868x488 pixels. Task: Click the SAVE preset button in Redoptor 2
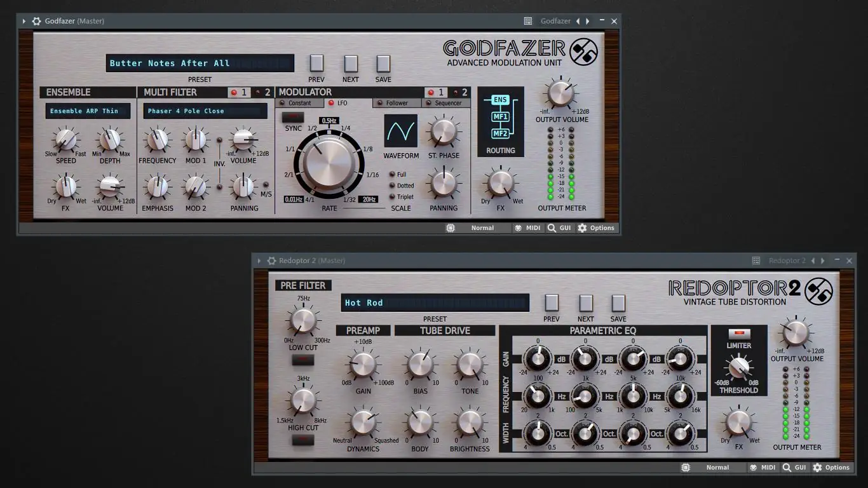618,302
